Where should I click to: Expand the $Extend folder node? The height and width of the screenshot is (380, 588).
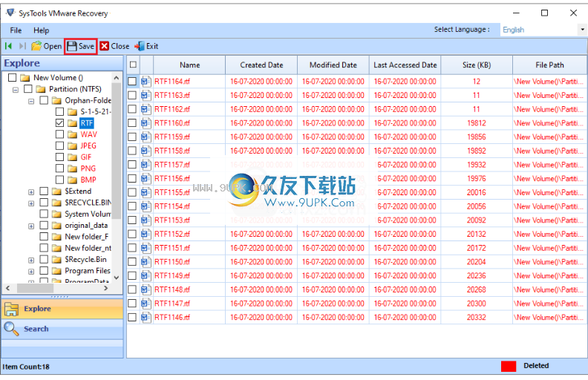click(31, 192)
